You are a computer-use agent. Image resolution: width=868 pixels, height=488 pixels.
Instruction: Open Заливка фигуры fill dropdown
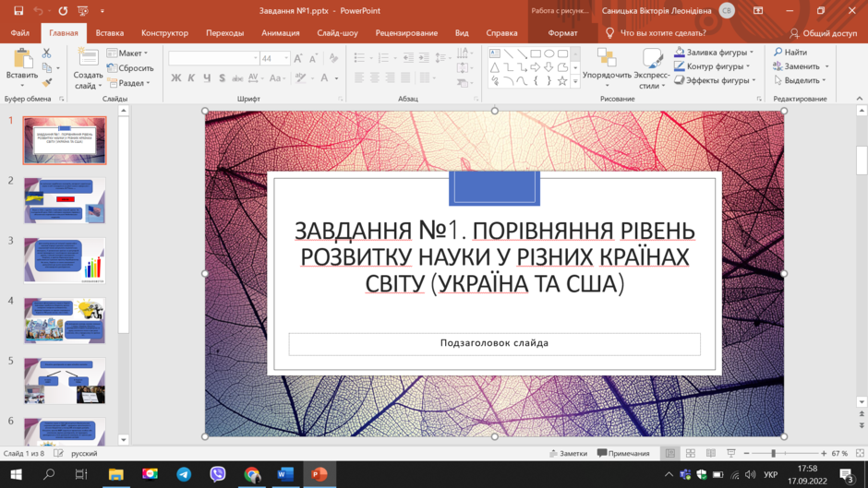[x=714, y=52]
